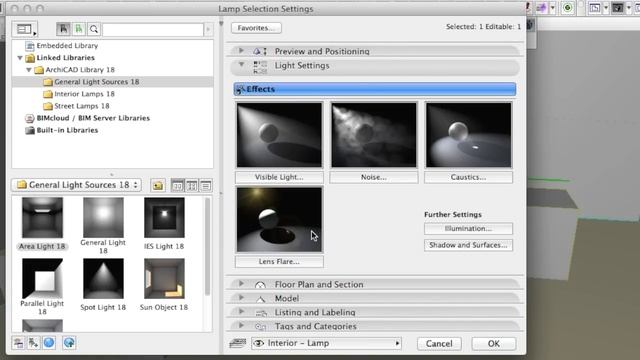Switch to list view icon
The width and height of the screenshot is (640, 360).
(x=206, y=186)
